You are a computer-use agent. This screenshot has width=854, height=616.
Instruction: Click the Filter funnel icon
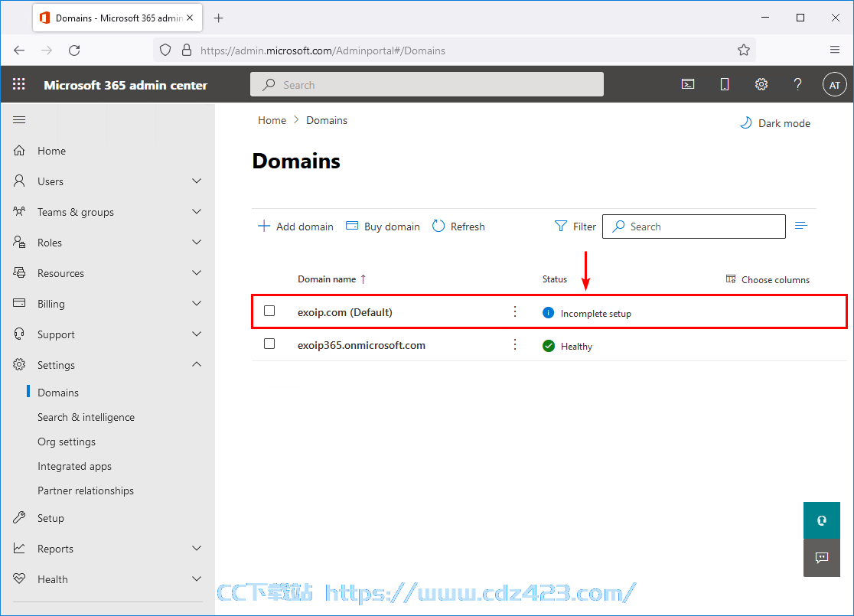[560, 226]
